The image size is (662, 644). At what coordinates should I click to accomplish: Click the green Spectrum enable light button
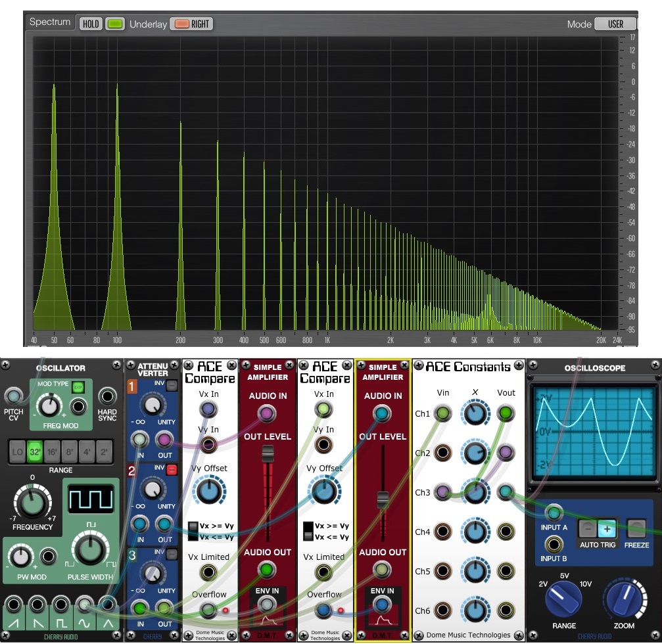tap(115, 24)
